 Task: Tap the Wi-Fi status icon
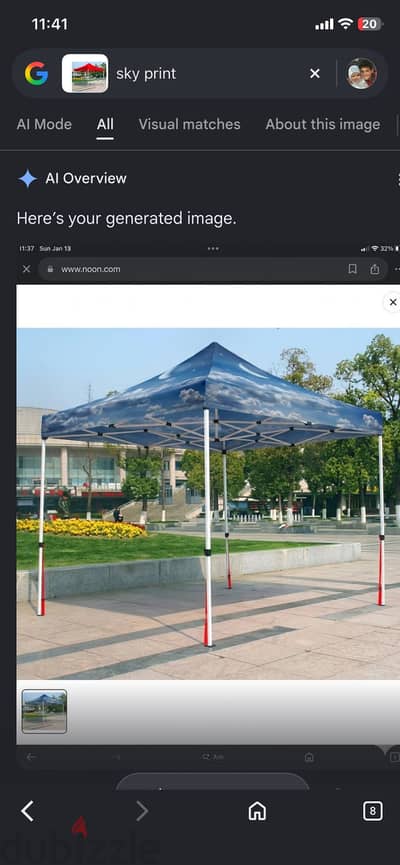click(x=345, y=24)
